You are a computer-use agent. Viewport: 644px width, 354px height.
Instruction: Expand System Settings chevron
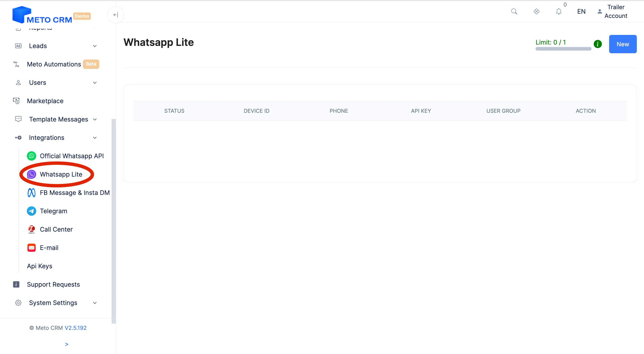tap(95, 303)
